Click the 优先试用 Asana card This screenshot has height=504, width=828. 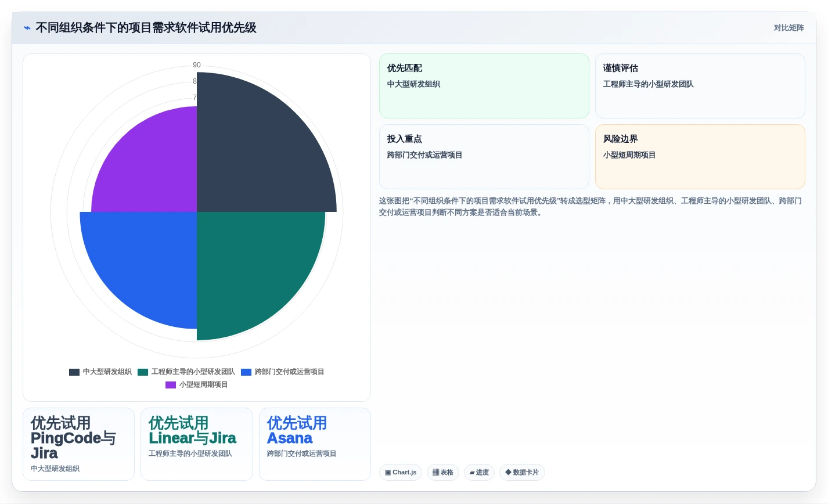[x=315, y=444]
